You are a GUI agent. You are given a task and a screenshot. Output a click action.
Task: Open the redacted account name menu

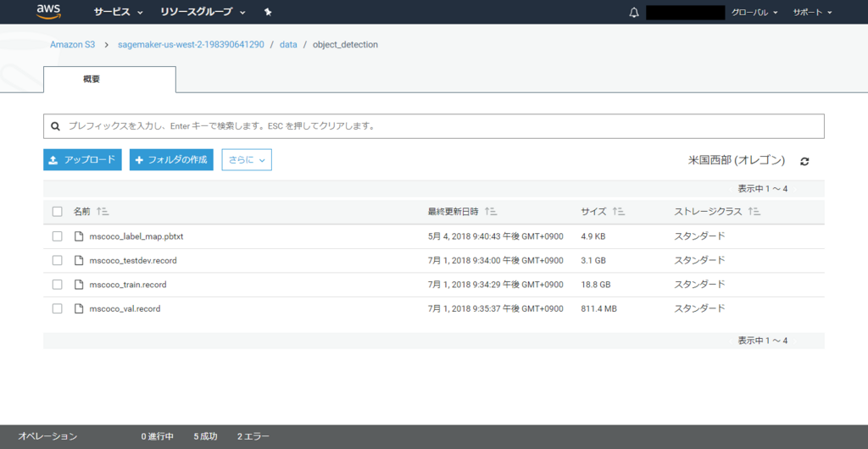coord(685,13)
